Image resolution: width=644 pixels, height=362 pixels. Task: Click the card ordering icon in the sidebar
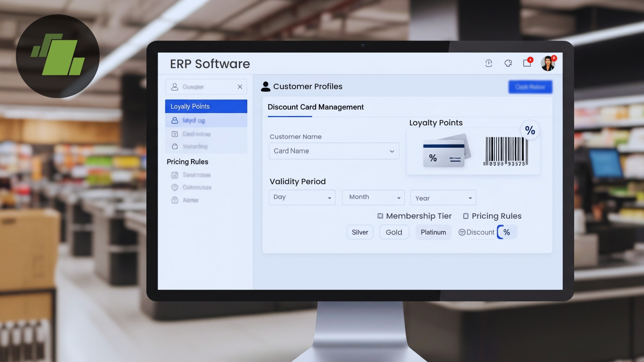pyautogui.click(x=175, y=134)
